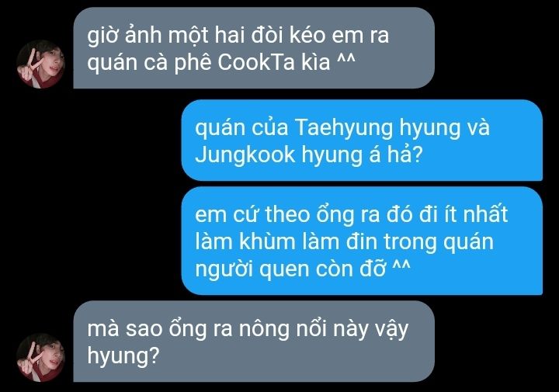Click the word 'hyung?' at the end of the last message
Image resolution: width=559 pixels, height=392 pixels.
[123, 356]
